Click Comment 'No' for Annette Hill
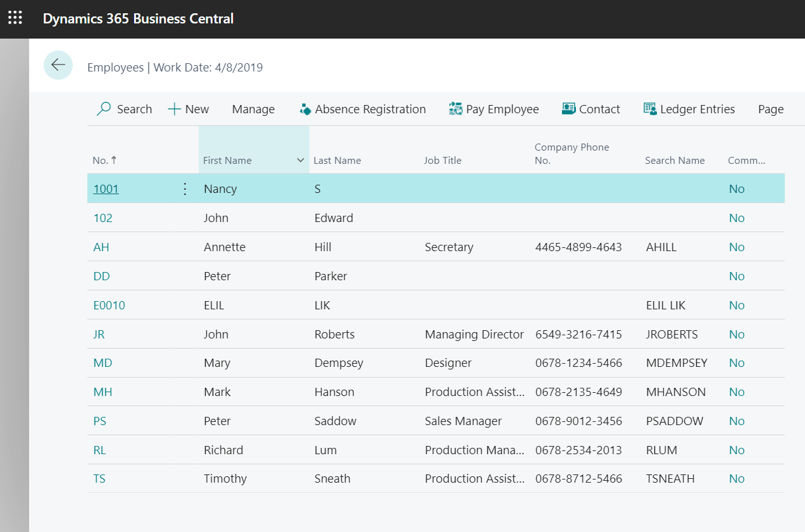This screenshot has height=532, width=805. pyautogui.click(x=737, y=247)
